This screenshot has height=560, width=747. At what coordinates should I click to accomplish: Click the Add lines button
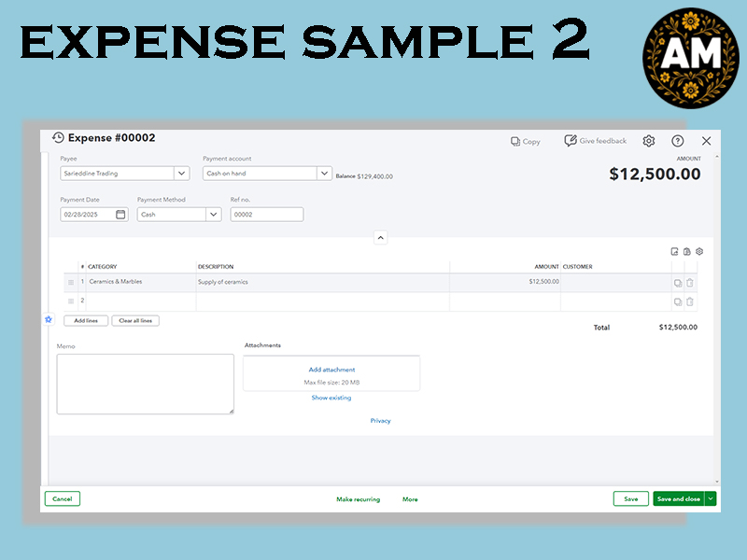coord(86,320)
